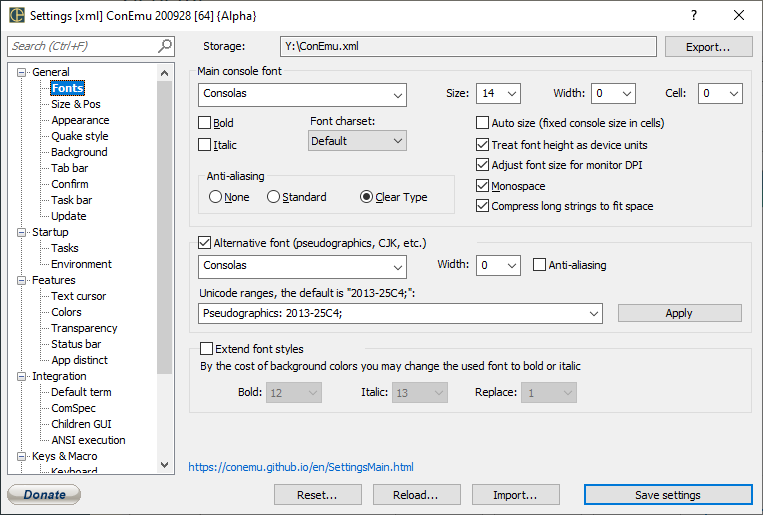Open Environment settings page
This screenshot has height=515, width=763.
[81, 264]
